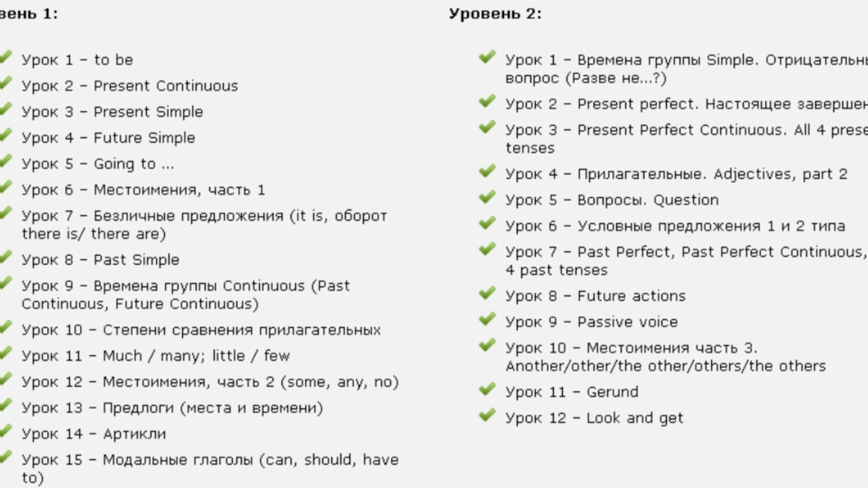Click the green checkmark next to Урок 8 Past Simple

click(x=5, y=257)
